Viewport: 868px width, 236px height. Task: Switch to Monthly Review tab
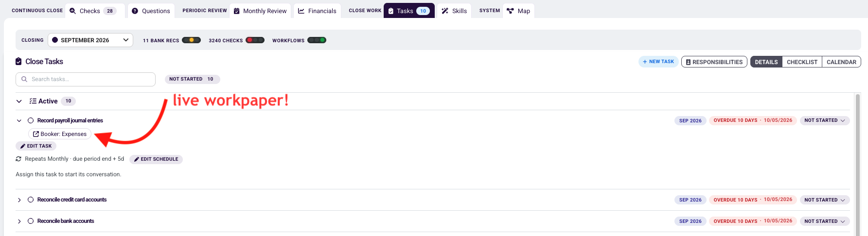tap(260, 11)
